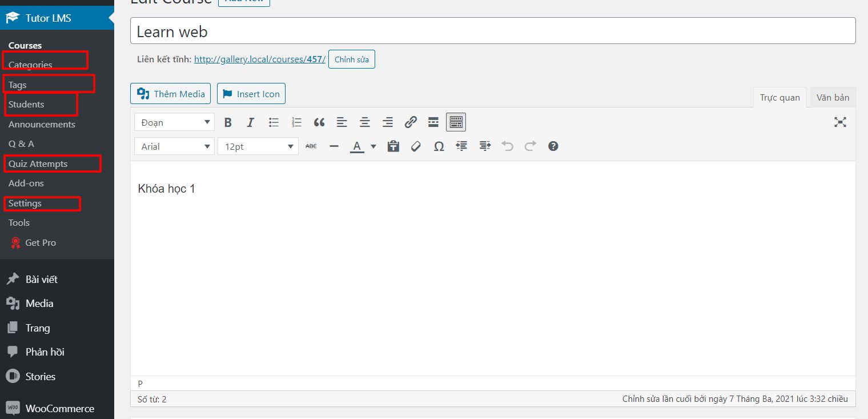Toggle the bulleted list

[x=274, y=122]
